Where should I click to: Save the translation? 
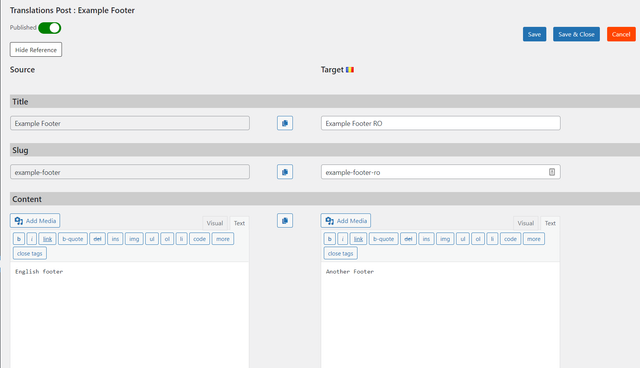click(534, 34)
